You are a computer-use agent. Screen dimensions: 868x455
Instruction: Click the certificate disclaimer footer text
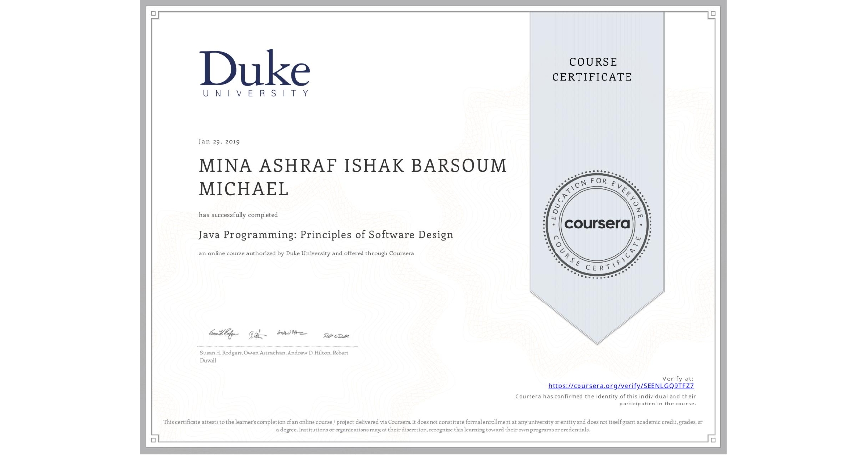click(433, 426)
